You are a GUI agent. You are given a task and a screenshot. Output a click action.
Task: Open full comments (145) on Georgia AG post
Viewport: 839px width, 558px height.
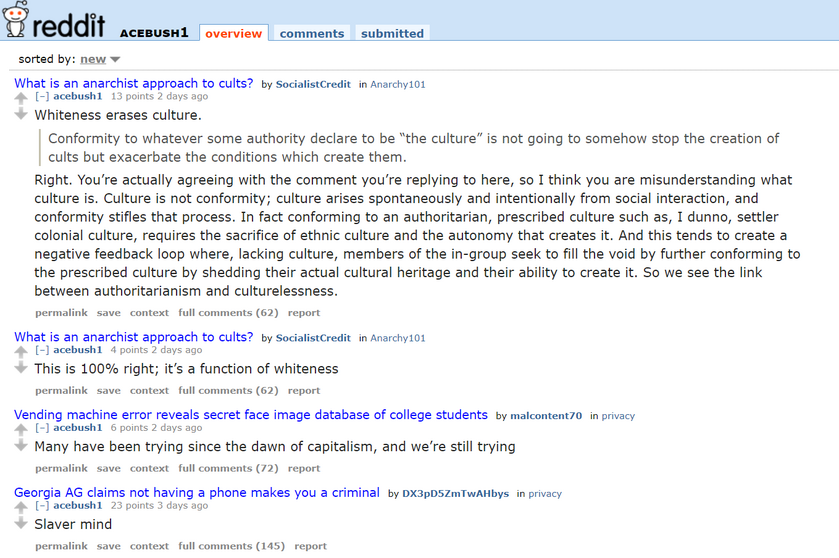click(232, 546)
